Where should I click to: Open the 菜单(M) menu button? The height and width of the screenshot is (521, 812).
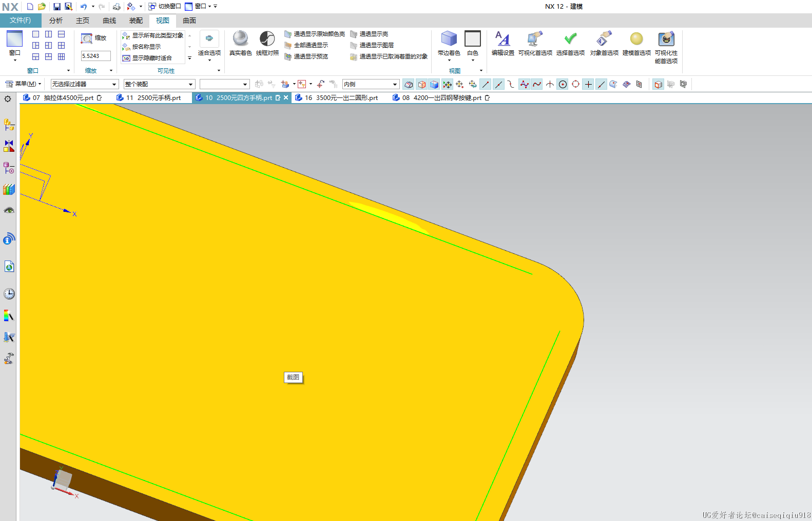pyautogui.click(x=23, y=84)
